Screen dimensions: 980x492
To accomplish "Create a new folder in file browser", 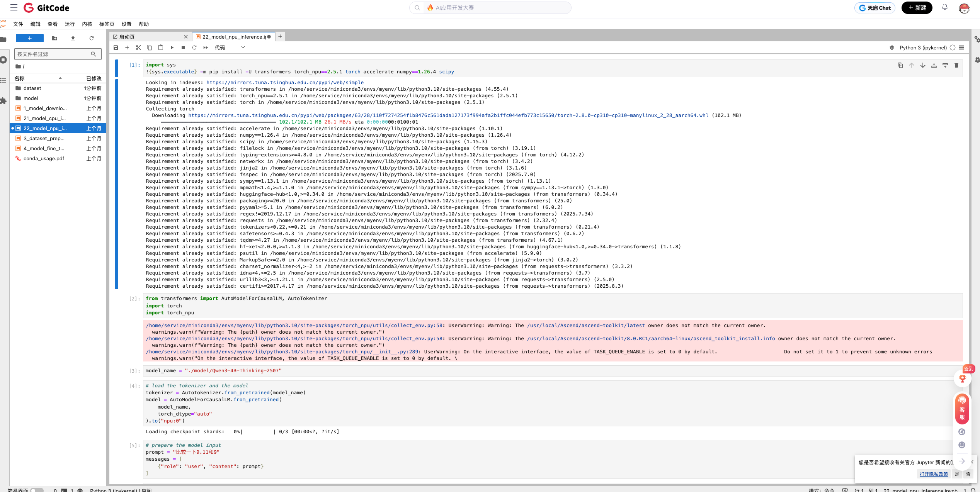I will pos(54,38).
